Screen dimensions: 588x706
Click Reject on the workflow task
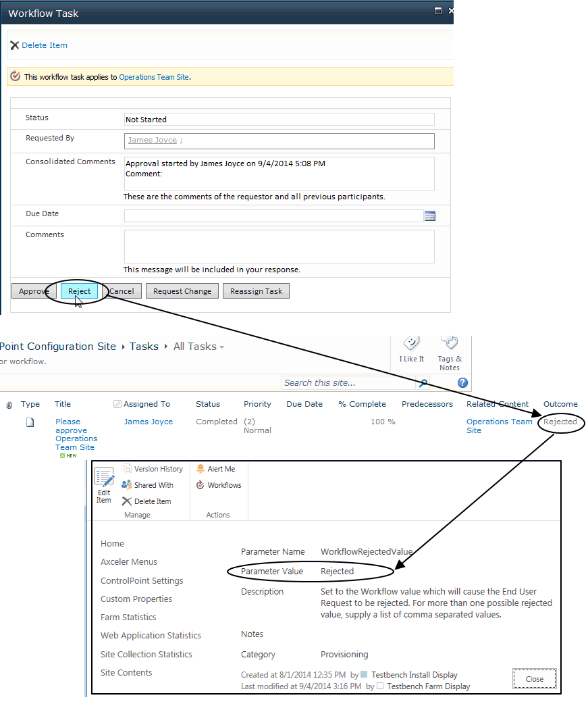[79, 291]
